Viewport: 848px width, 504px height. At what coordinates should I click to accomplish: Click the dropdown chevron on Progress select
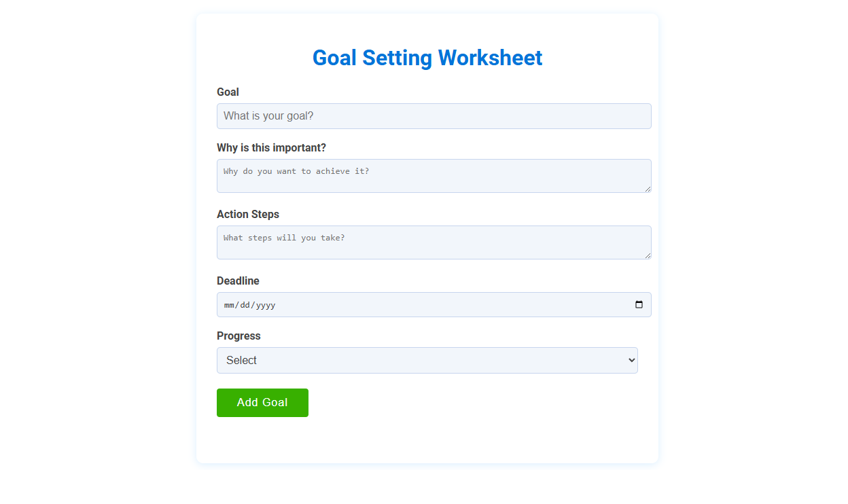point(631,360)
